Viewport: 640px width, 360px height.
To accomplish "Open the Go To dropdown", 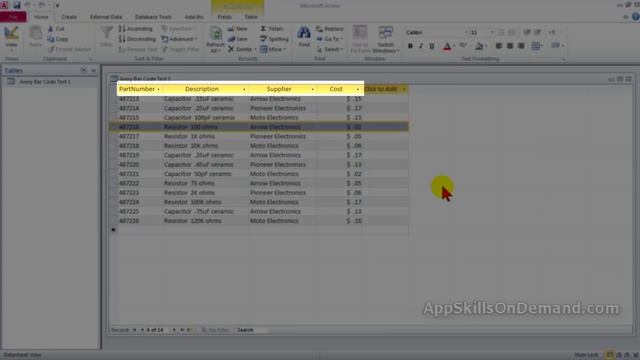I will (329, 39).
